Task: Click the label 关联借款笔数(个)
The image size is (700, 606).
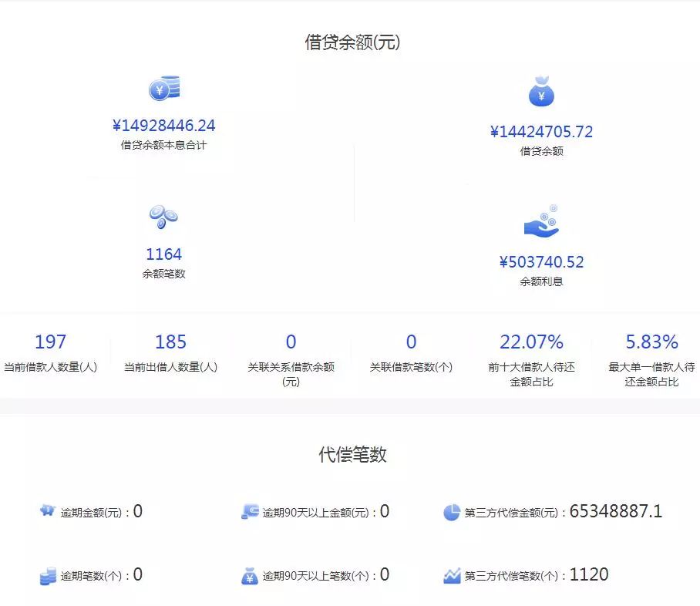Action: [411, 367]
